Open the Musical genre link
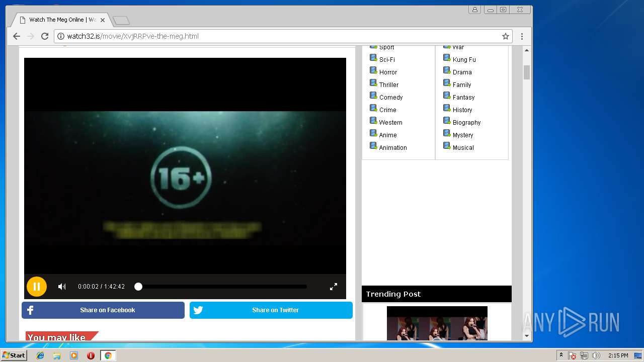 (x=463, y=147)
